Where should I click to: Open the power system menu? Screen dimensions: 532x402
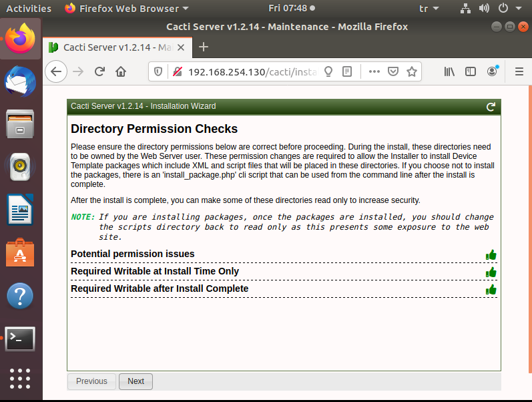[x=509, y=8]
